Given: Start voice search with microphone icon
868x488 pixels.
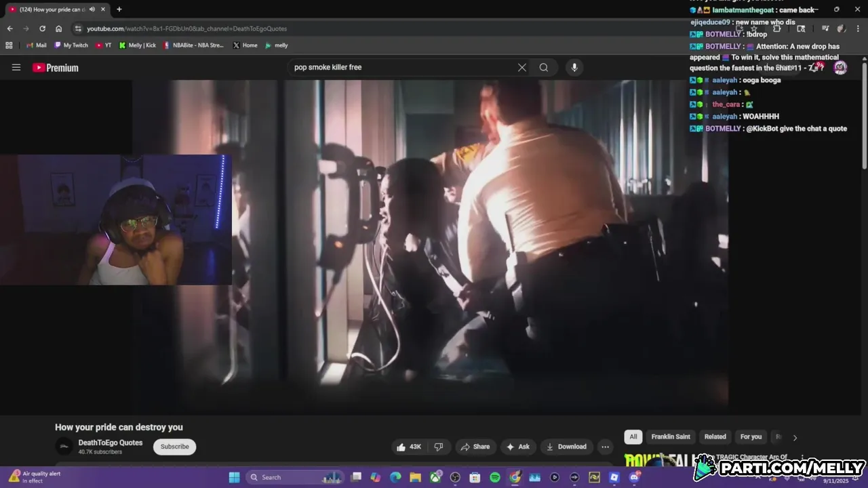Looking at the screenshot, I should (x=574, y=67).
